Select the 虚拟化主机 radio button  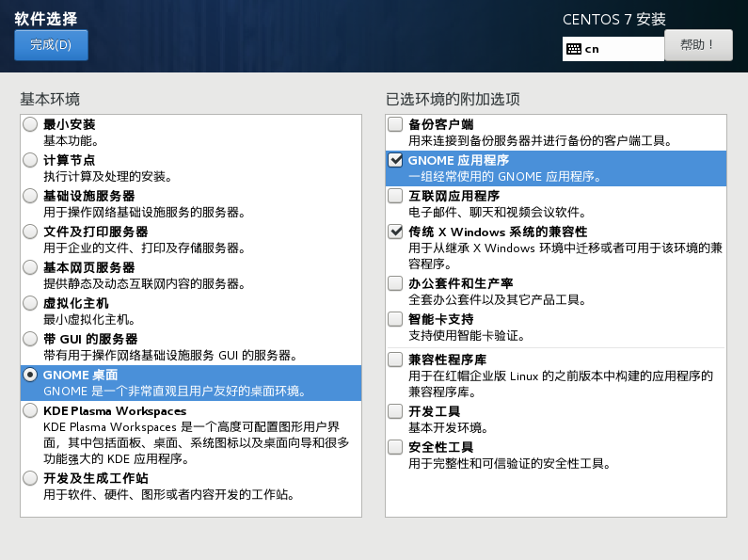30,303
